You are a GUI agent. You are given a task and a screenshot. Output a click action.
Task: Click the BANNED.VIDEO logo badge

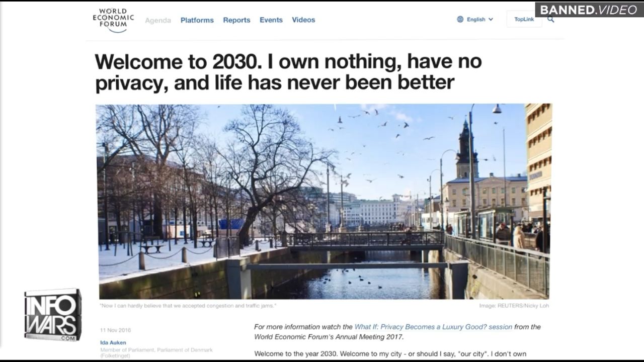(589, 10)
